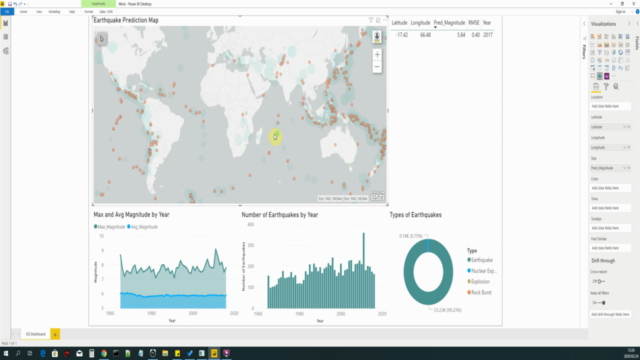Choose the stacked column chart visualization
This screenshot has height=360, width=640.
(600, 36)
